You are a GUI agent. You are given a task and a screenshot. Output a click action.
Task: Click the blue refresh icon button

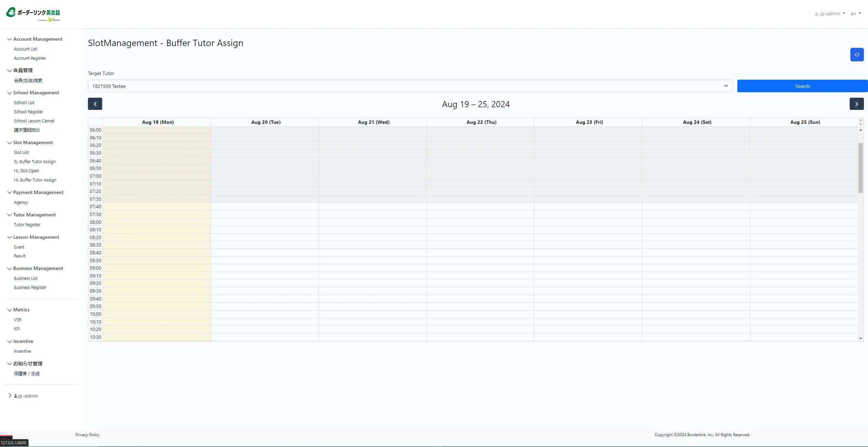[857, 55]
